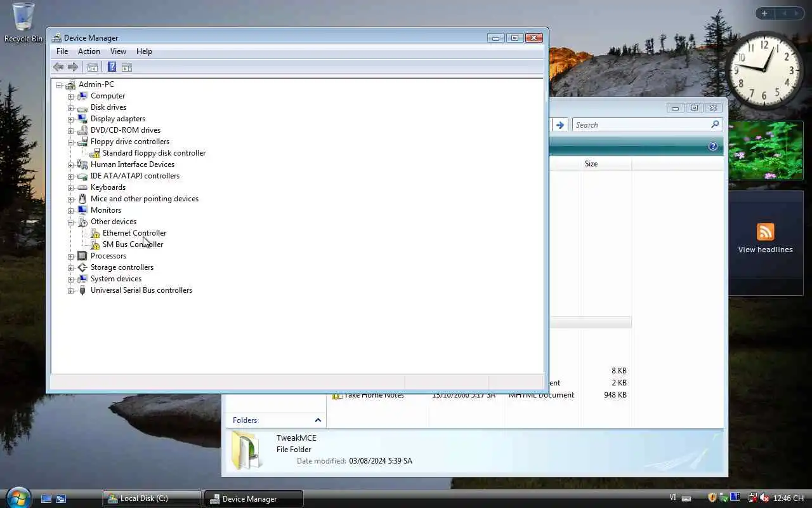Click the TweakMCE folder icon in details pane
812x508 pixels.
(247, 450)
